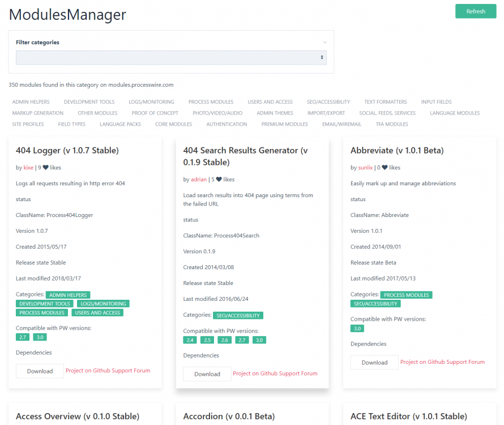Open Access Overview module card title

[x=78, y=416]
